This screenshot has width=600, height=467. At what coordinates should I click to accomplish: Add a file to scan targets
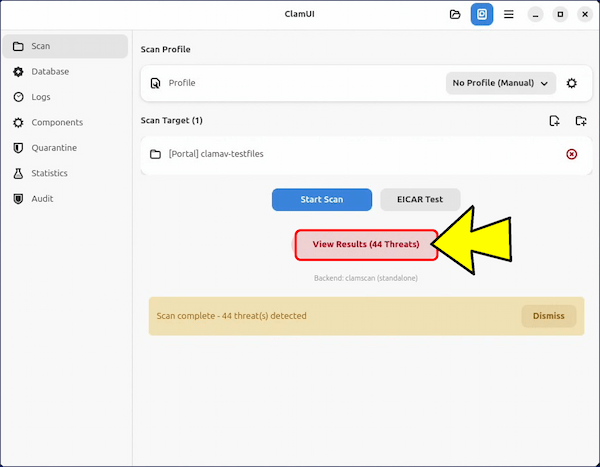pyautogui.click(x=554, y=121)
